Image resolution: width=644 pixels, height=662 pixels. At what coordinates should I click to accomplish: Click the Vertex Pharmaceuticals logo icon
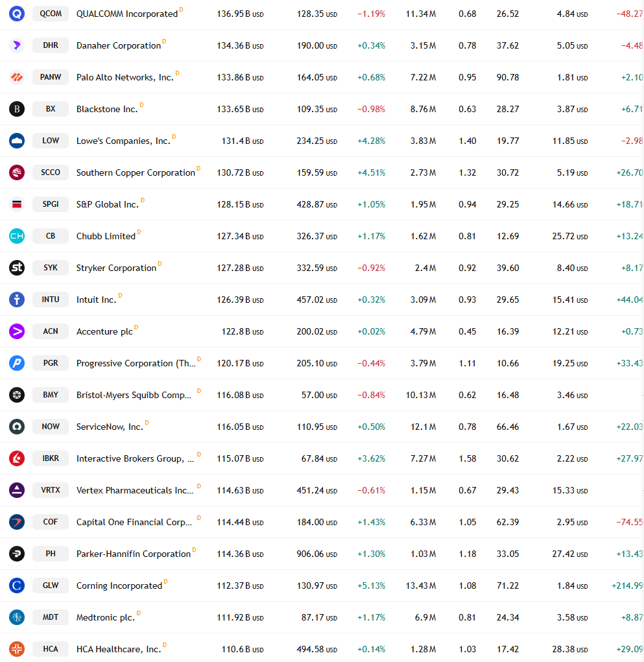tap(17, 490)
